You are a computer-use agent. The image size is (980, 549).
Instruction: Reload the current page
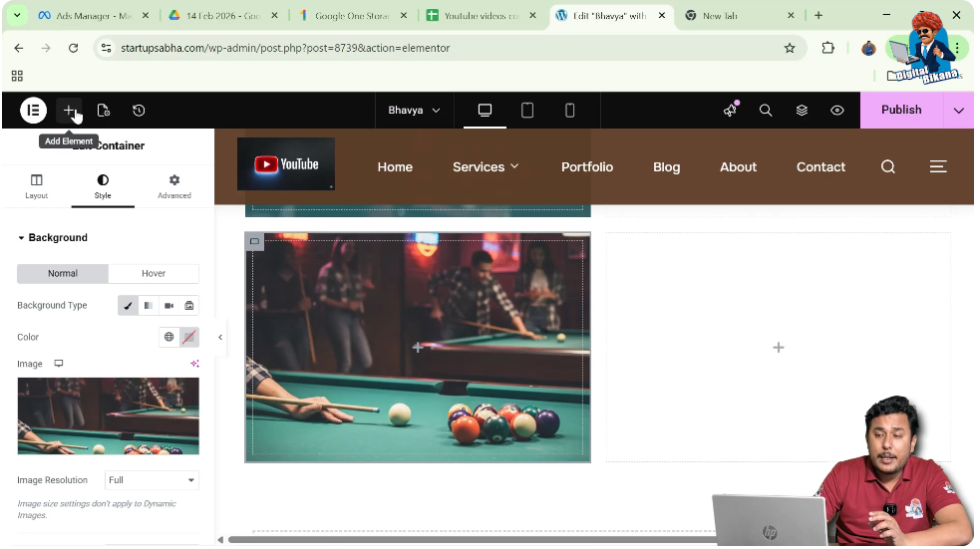(x=73, y=48)
